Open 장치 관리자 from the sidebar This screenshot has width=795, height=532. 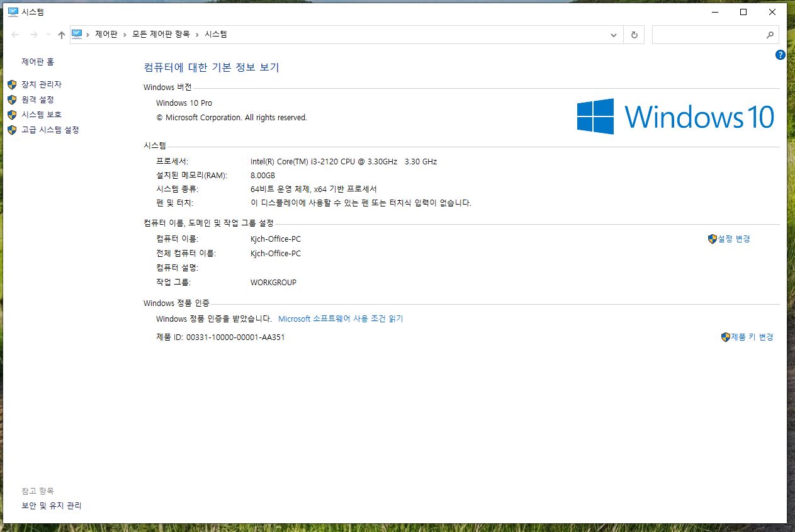click(x=42, y=84)
